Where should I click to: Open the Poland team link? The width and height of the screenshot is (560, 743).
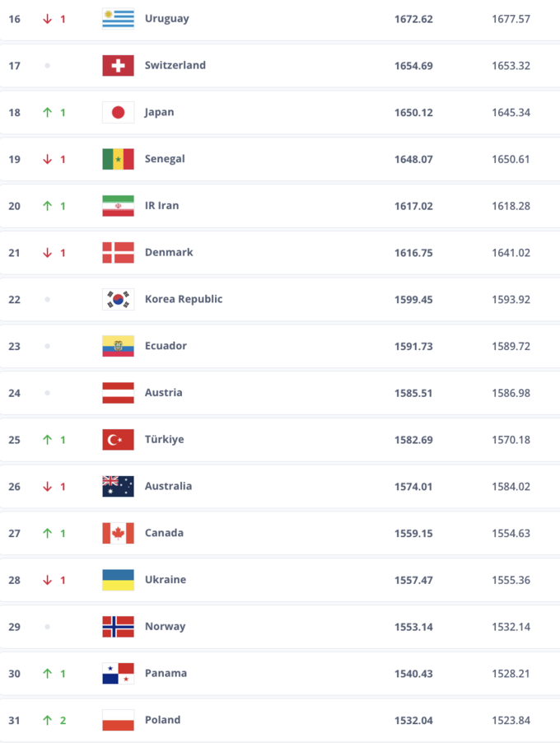(x=162, y=720)
